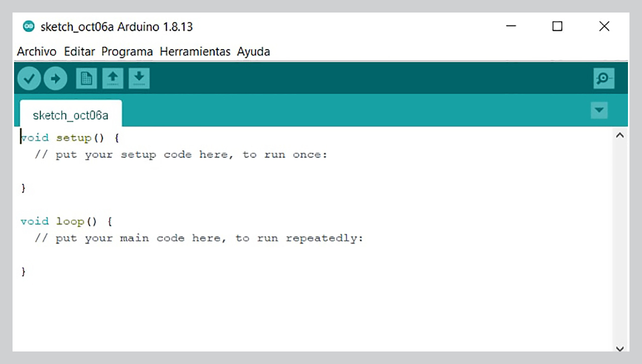Open the Herramientas menu
This screenshot has height=364, width=642.
coord(195,52)
